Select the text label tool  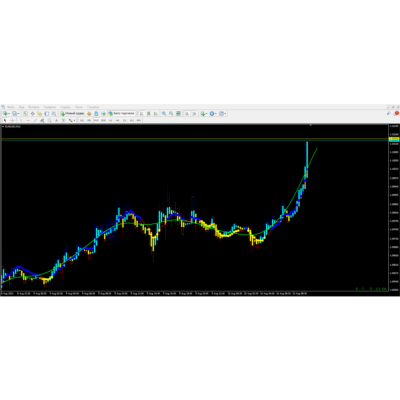click(63, 120)
